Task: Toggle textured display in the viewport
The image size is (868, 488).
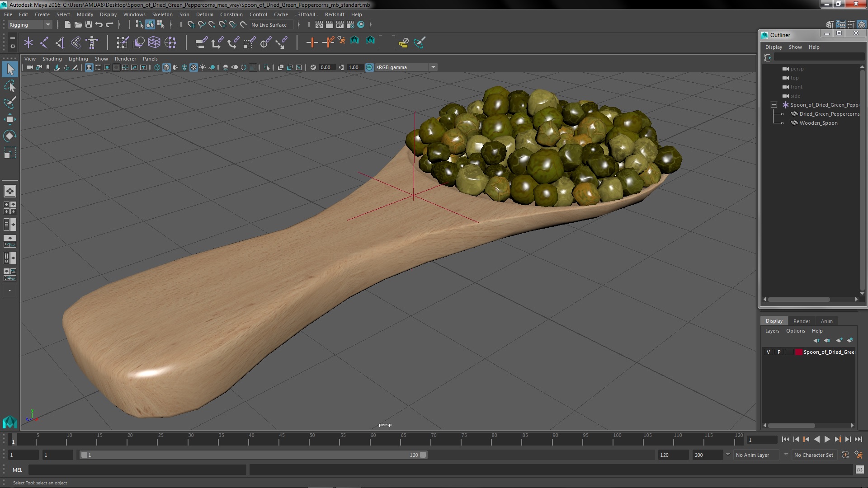Action: [x=193, y=67]
